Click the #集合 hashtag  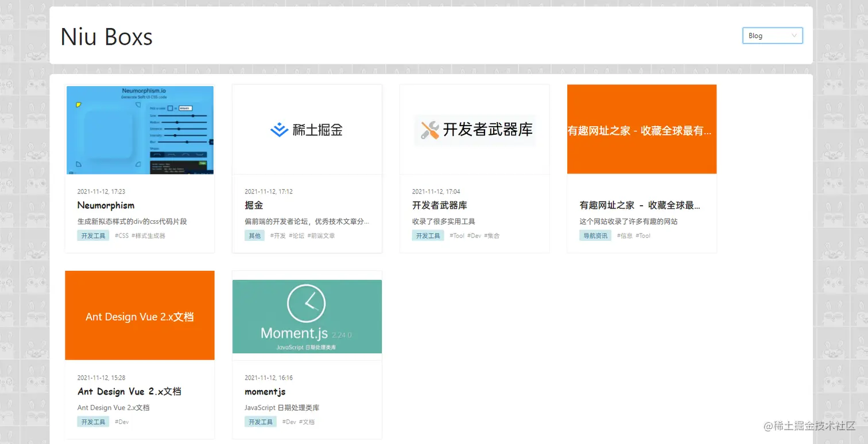click(492, 236)
